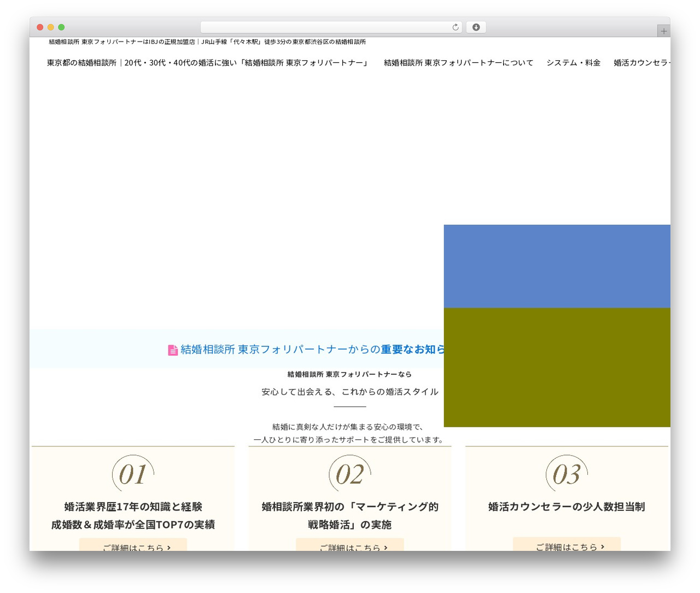Click the olive color block

pos(557,367)
